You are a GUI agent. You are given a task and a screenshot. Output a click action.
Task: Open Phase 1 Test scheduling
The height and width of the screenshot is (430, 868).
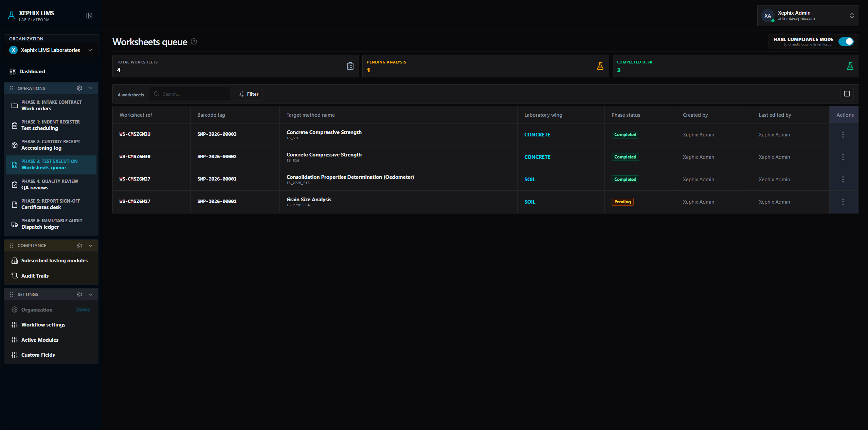pos(51,125)
